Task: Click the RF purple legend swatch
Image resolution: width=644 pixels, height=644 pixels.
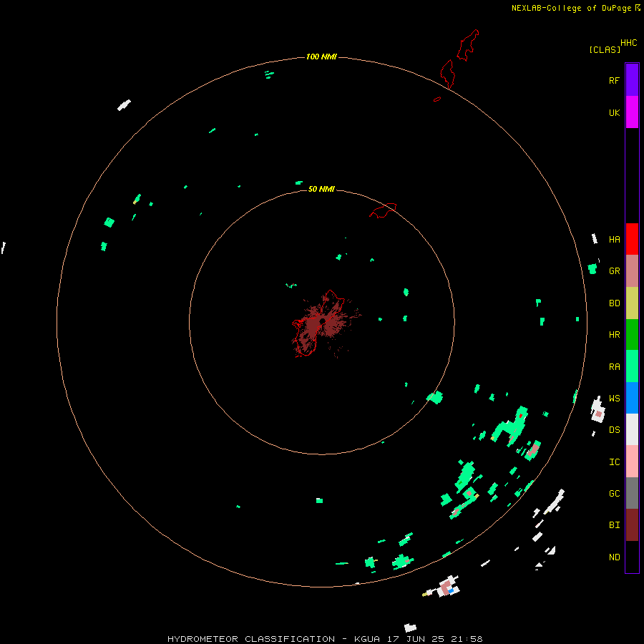Action: click(x=632, y=80)
